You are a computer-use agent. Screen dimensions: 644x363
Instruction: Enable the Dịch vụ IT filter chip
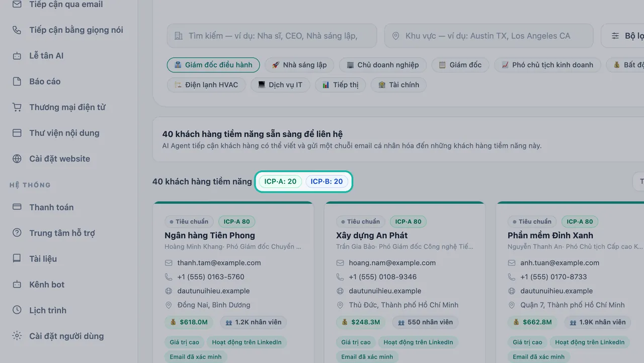click(280, 85)
